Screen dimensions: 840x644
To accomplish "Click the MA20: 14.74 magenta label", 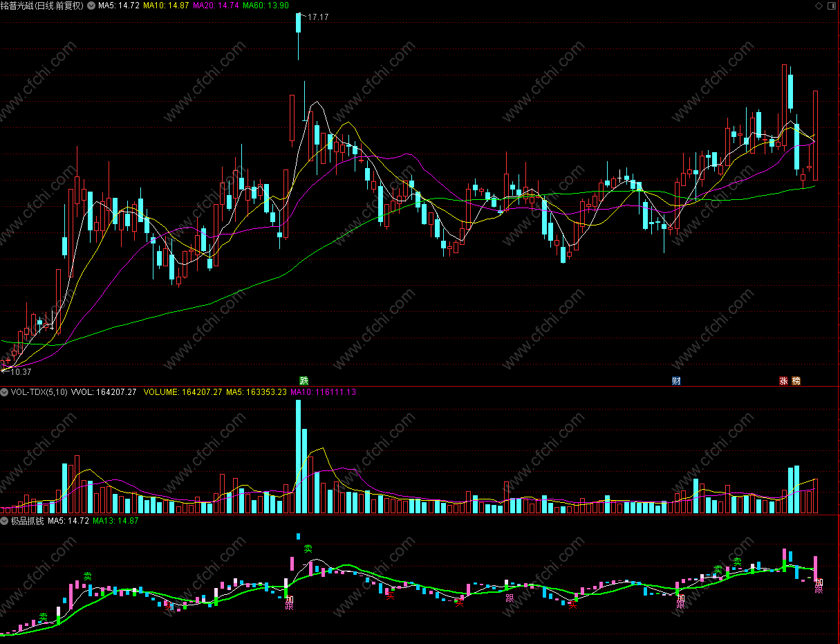I will point(216,6).
